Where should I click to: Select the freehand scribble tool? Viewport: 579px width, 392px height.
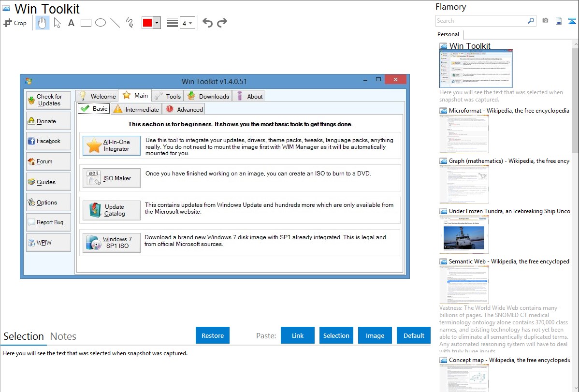(130, 23)
